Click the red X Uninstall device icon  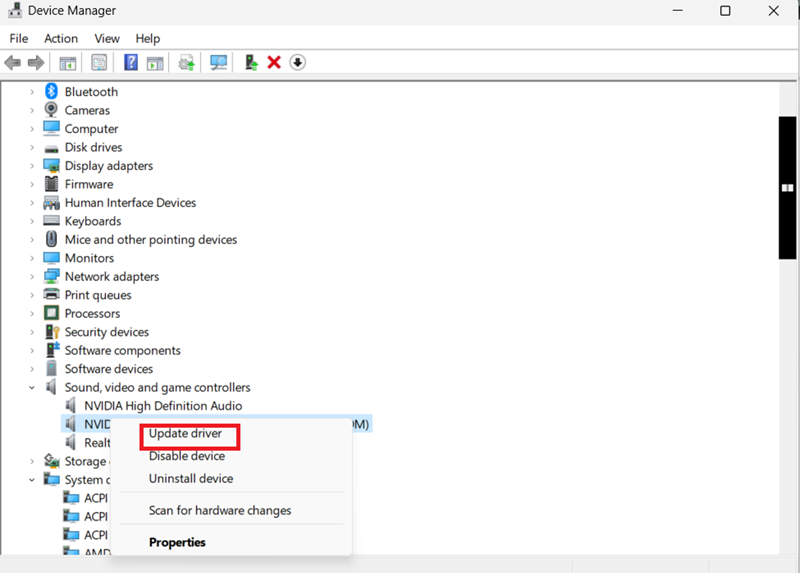[x=274, y=62]
